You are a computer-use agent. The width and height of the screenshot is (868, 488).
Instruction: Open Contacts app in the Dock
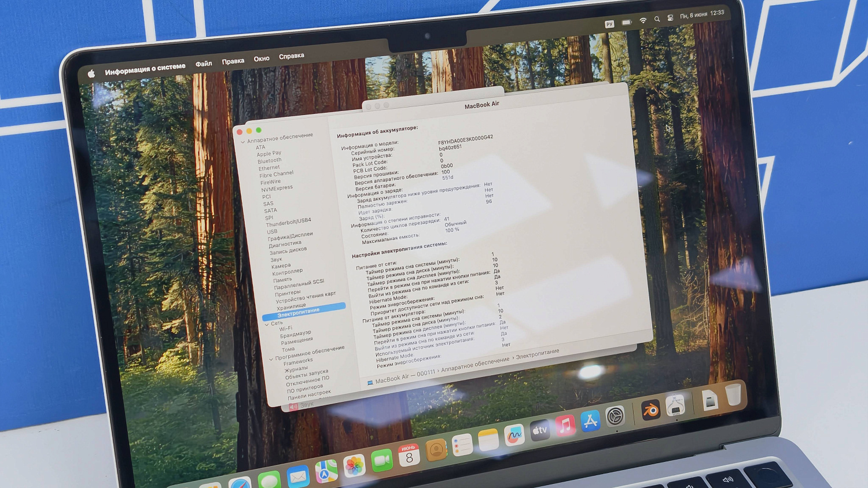[436, 450]
